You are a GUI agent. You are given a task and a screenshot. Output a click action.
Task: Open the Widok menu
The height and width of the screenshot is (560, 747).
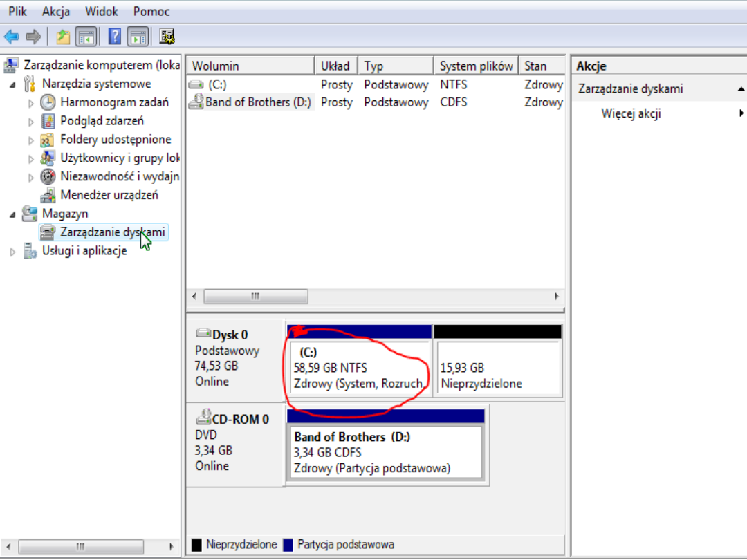[102, 12]
